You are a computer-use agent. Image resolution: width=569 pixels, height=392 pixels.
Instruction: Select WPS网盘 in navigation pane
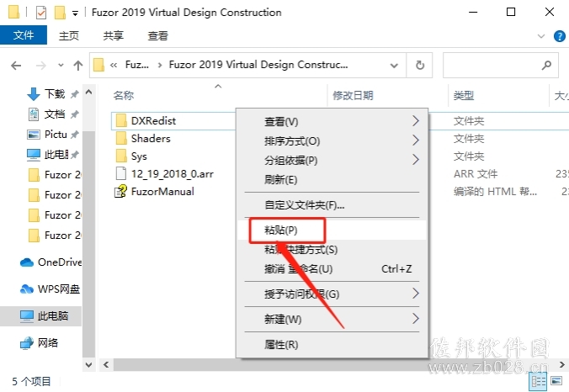click(50, 289)
